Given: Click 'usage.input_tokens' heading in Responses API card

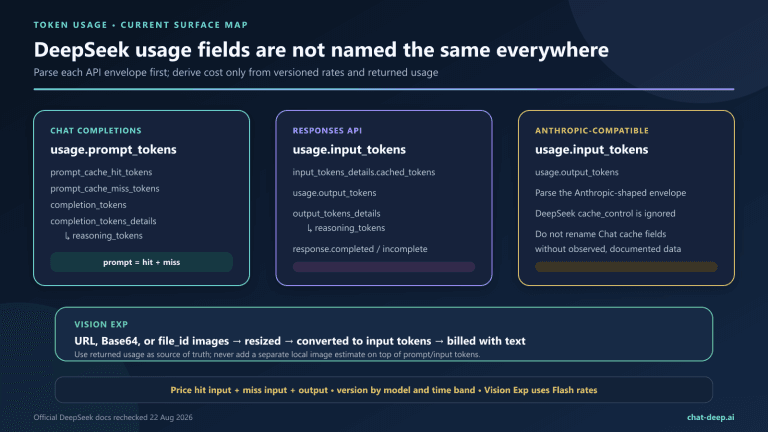Looking at the screenshot, I should [x=349, y=150].
